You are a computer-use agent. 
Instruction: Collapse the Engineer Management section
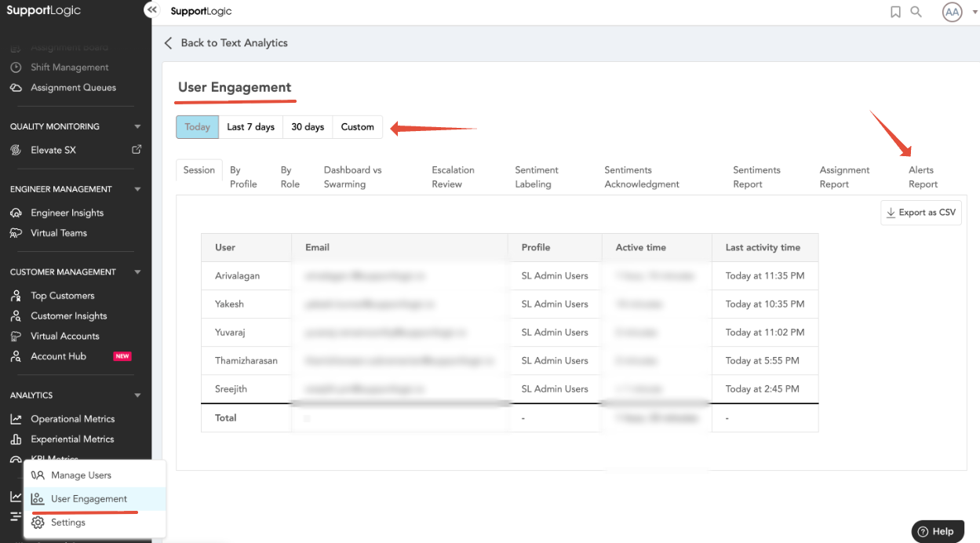click(137, 189)
